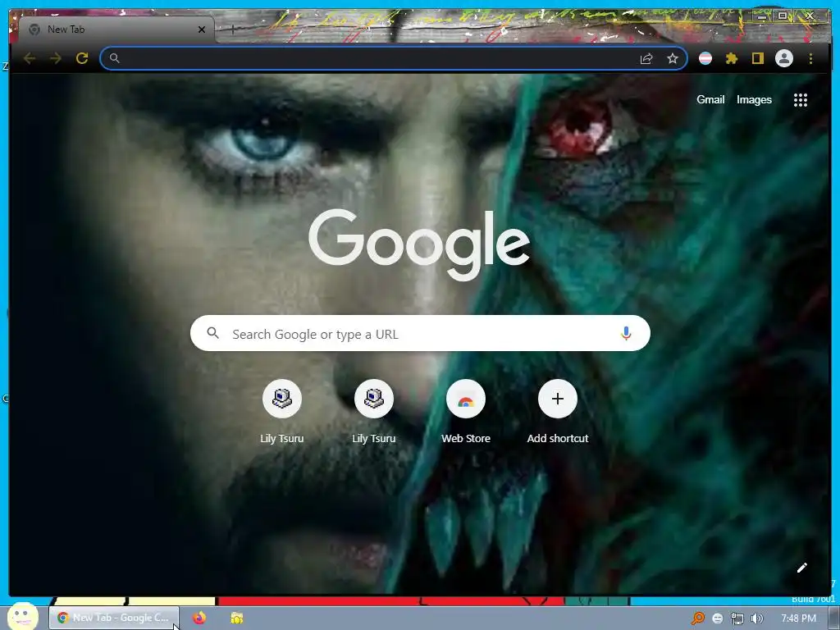This screenshot has width=840, height=630.
Task: Close the New Tab tab
Action: [202, 30]
